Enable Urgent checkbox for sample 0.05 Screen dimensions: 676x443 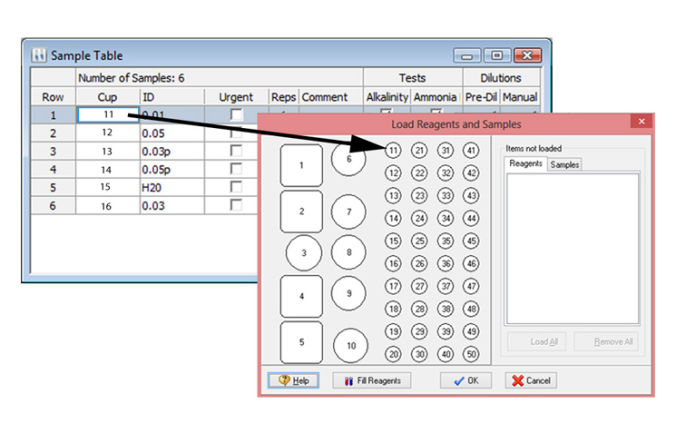(236, 133)
